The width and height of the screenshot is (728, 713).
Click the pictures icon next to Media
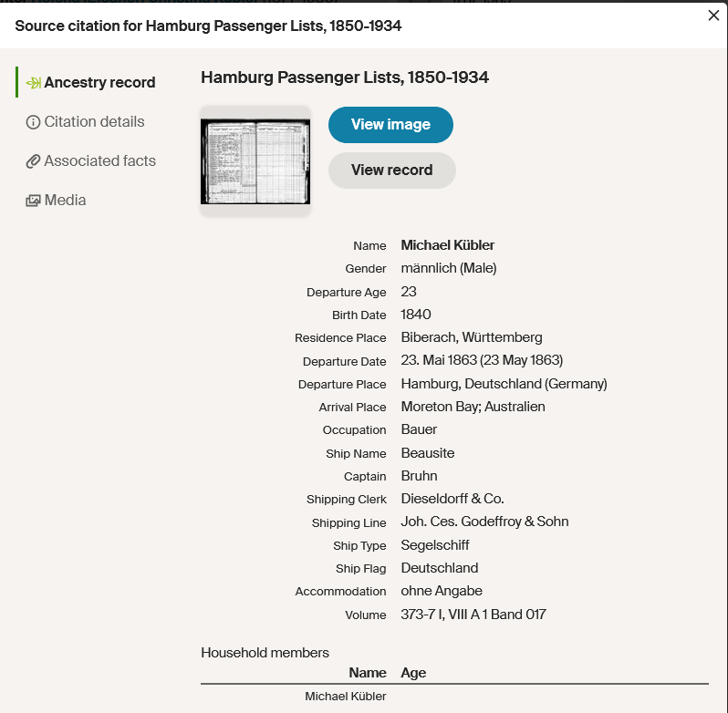34,201
